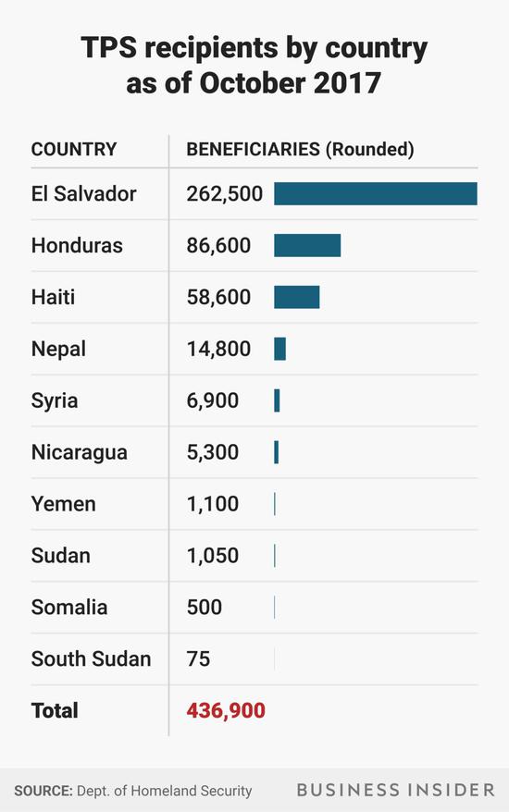Select the value 262,500
This screenshot has height=812, width=509.
(225, 193)
